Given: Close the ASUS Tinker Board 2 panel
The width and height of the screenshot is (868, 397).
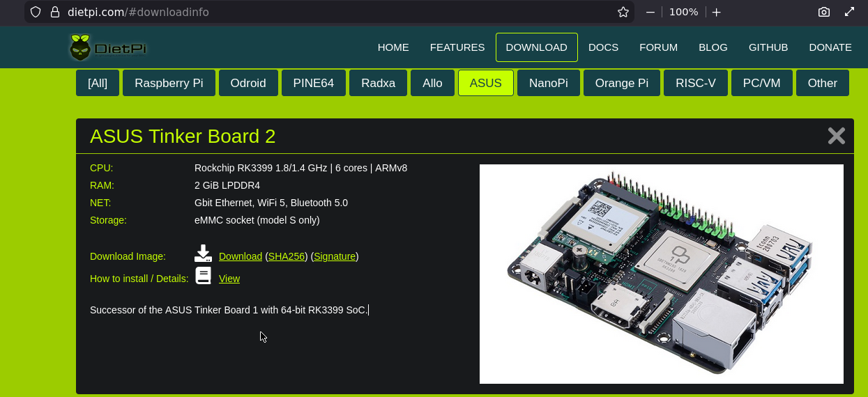Looking at the screenshot, I should (x=836, y=136).
